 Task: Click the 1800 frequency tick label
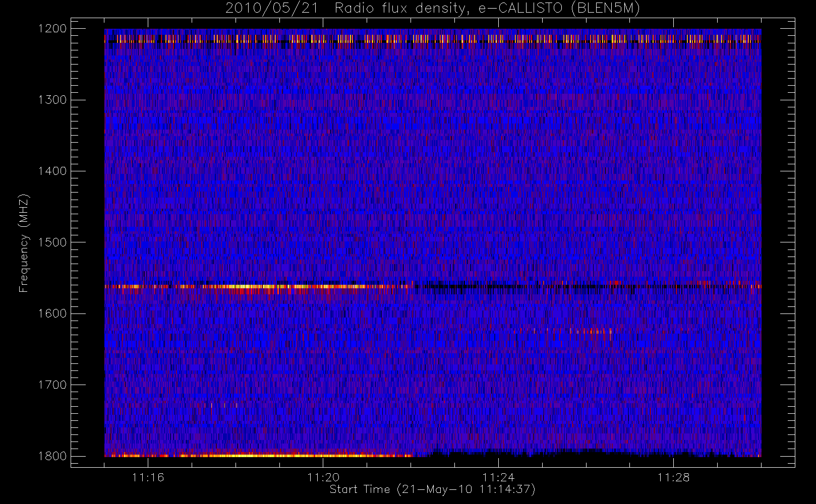52,456
